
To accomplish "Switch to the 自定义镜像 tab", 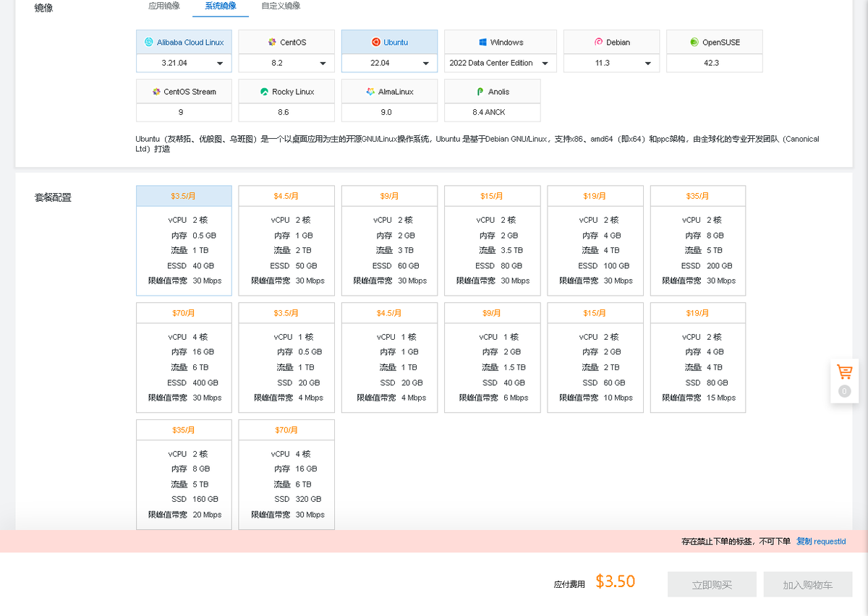I will coord(281,6).
